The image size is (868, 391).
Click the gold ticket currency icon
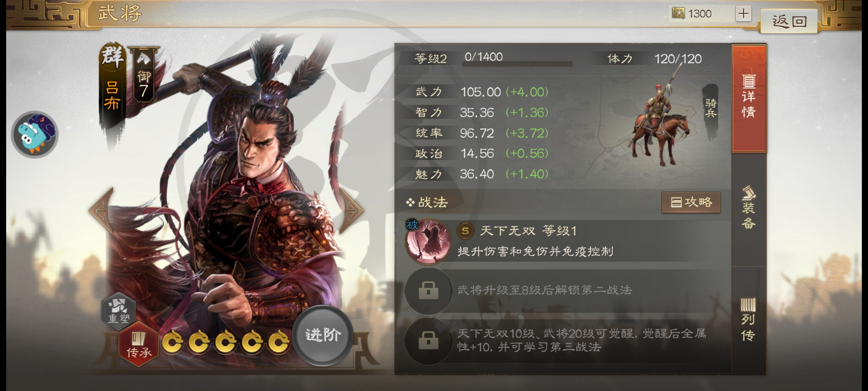pyautogui.click(x=678, y=13)
